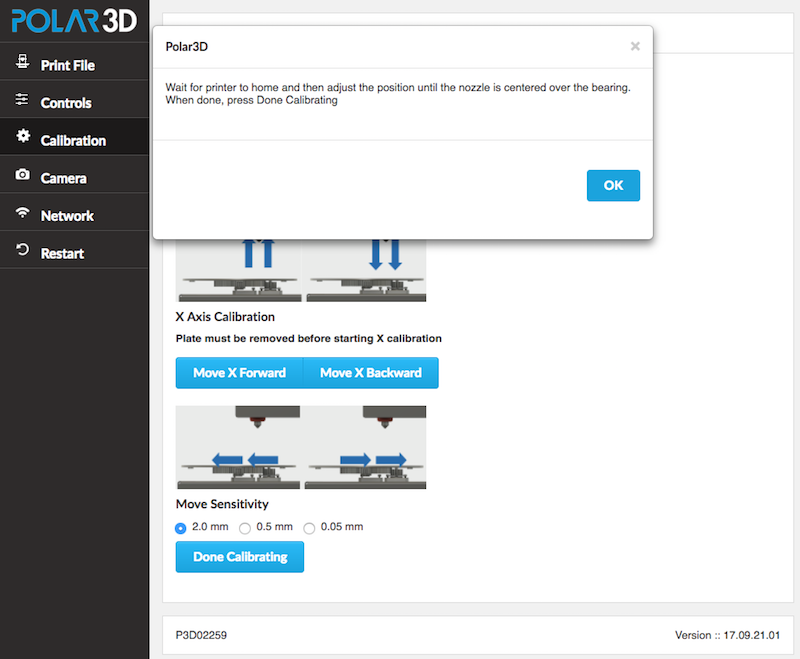Close the Polar3D dialog with X

point(635,46)
